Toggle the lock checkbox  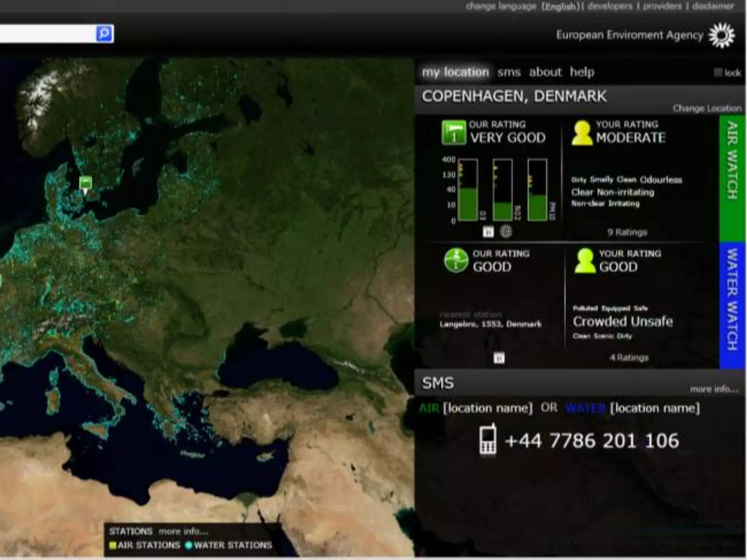pyautogui.click(x=718, y=73)
